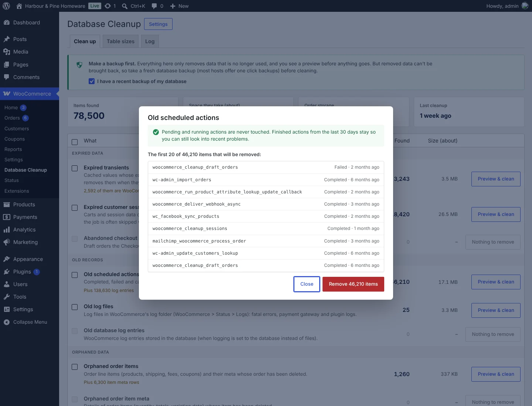Click the WooCommerce logo icon

(x=7, y=94)
